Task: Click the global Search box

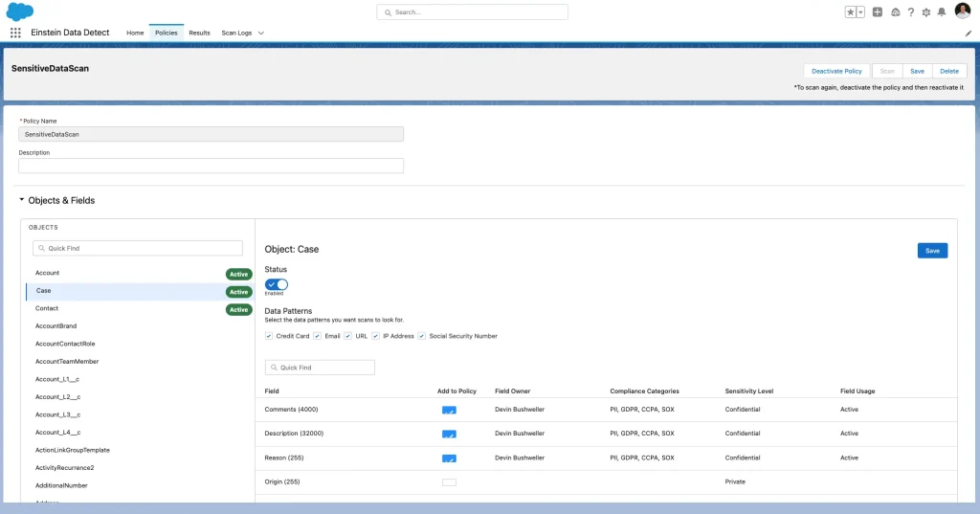Action: click(473, 11)
